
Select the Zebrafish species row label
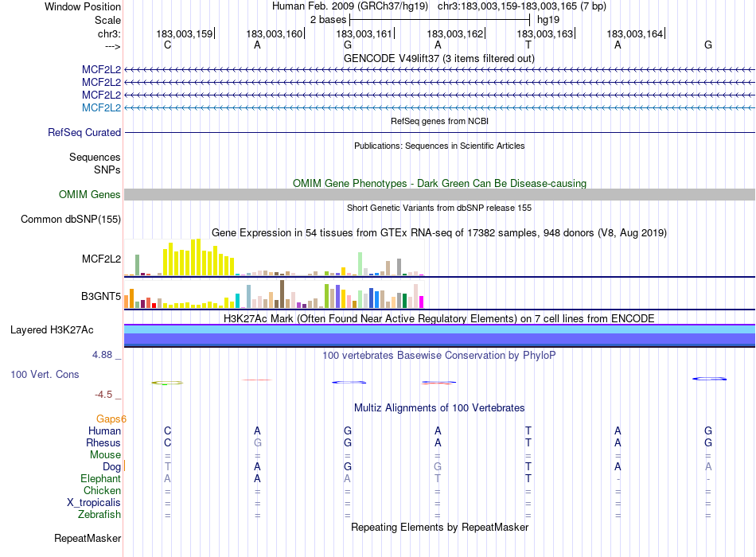click(x=99, y=514)
